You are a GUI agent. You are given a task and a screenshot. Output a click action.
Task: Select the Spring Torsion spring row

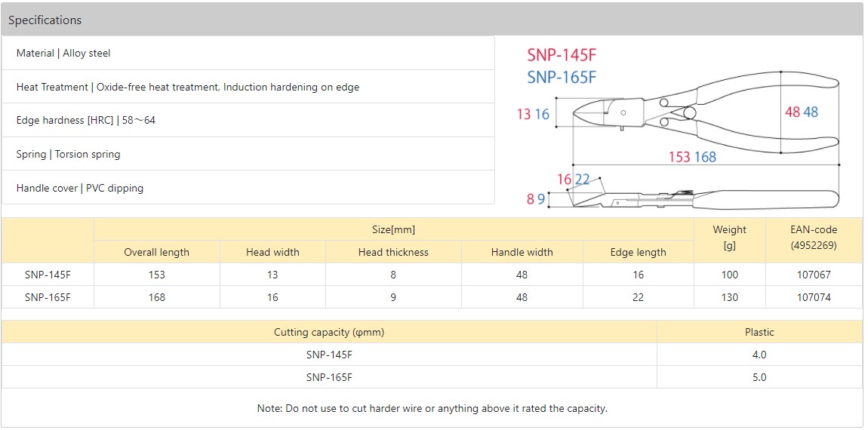click(248, 154)
